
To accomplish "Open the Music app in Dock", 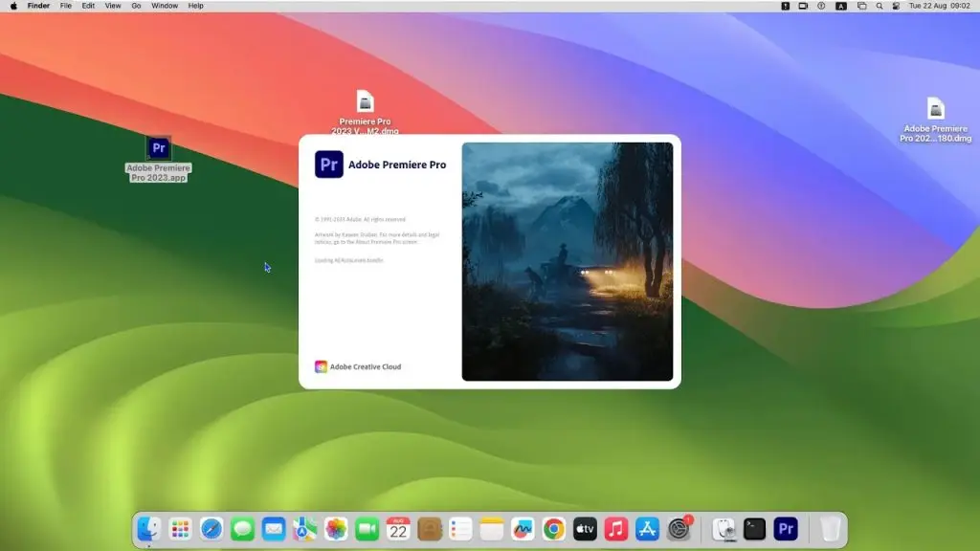I will tap(616, 529).
